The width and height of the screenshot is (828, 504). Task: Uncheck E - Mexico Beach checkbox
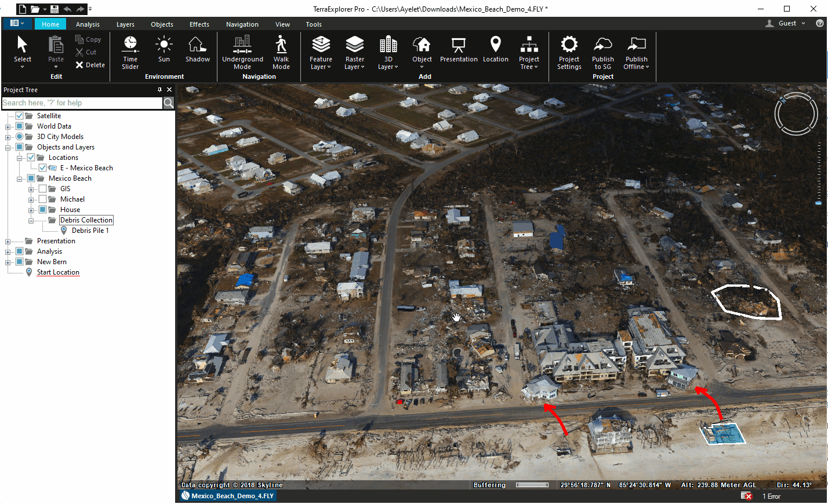[x=42, y=168]
